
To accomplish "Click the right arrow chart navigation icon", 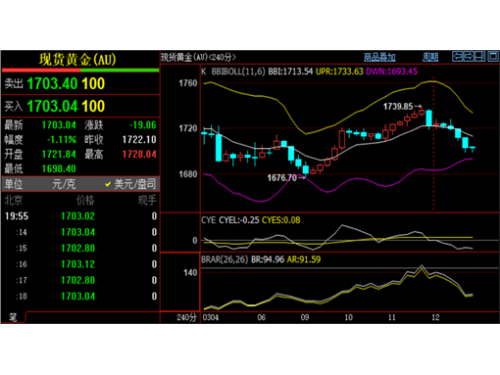I will pyautogui.click(x=469, y=56).
